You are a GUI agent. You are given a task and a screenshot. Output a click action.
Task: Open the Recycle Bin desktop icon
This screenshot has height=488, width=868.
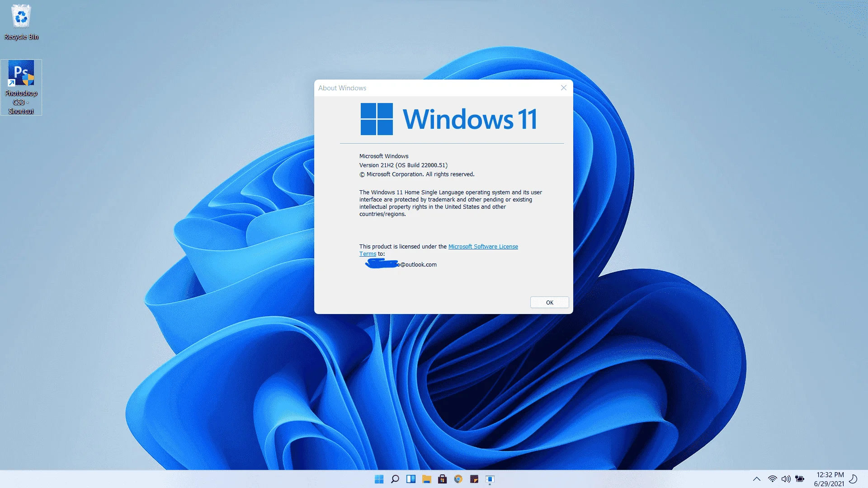tap(21, 22)
